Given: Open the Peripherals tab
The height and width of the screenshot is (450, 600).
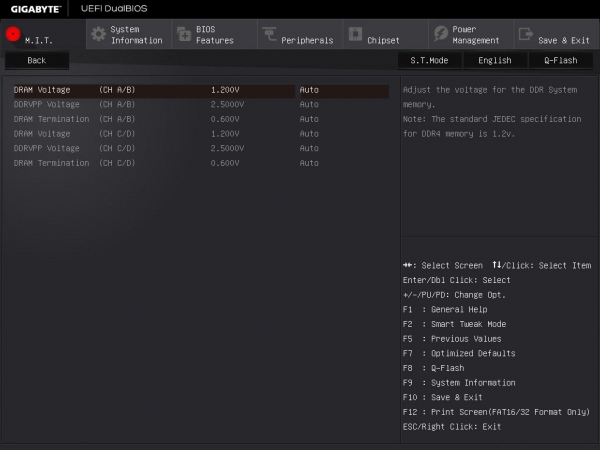Looking at the screenshot, I should [x=300, y=34].
